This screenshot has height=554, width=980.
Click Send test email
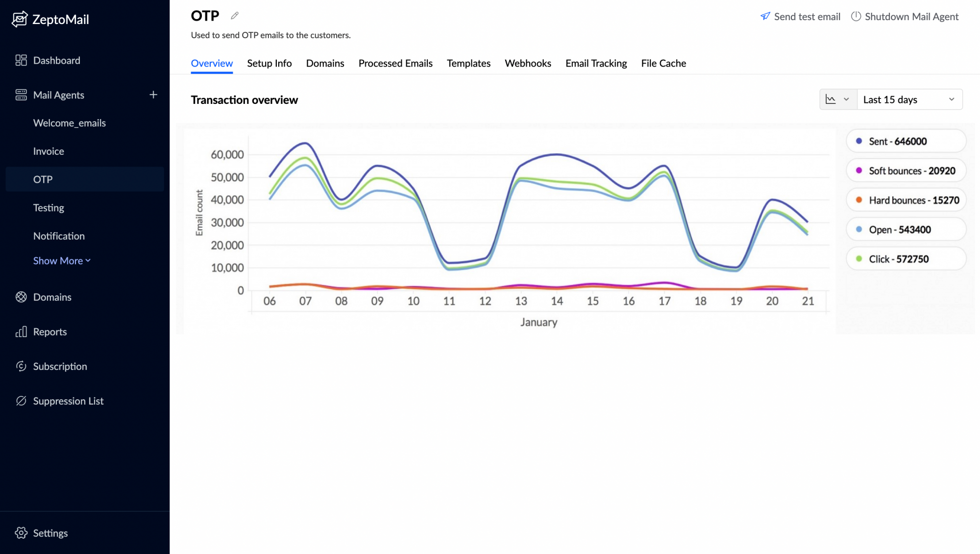(800, 17)
